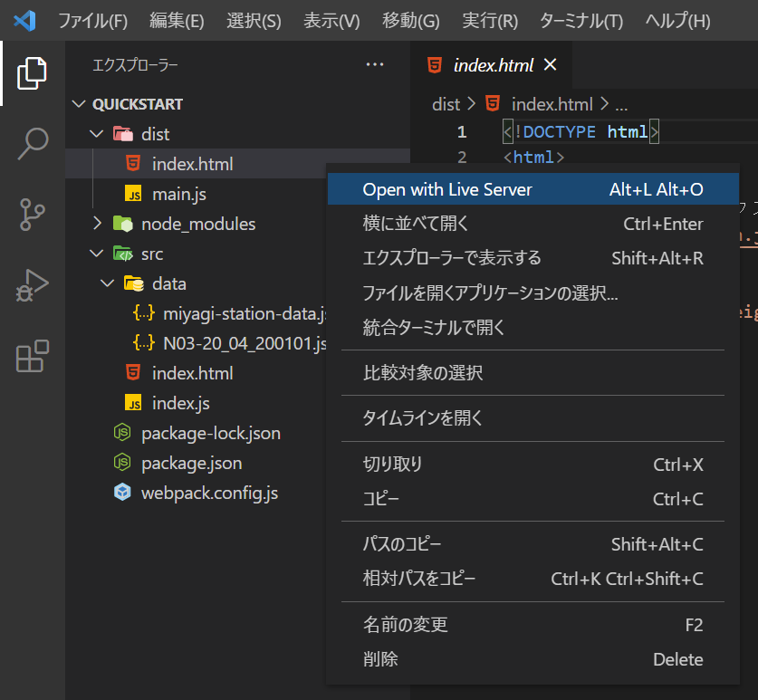Viewport: 758px width, 700px height.
Task: Click JSON icon of miyagi-station-data file
Action: (x=144, y=313)
